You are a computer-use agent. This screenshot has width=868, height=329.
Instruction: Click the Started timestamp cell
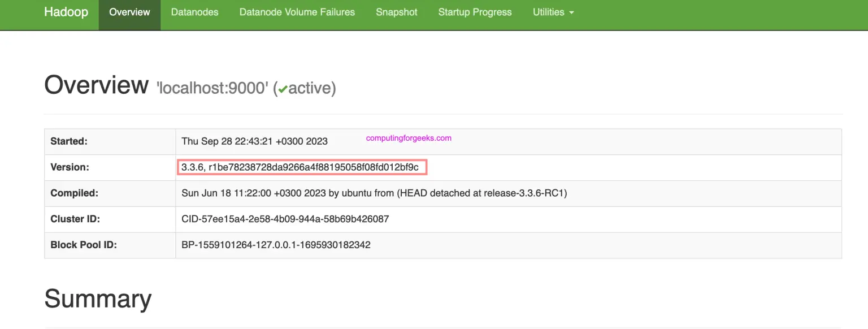click(x=254, y=141)
